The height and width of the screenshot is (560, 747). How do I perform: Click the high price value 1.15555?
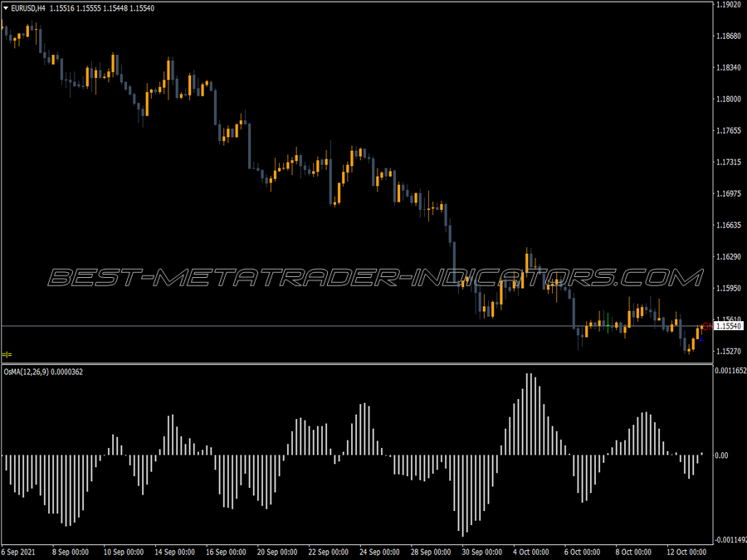pyautogui.click(x=89, y=8)
